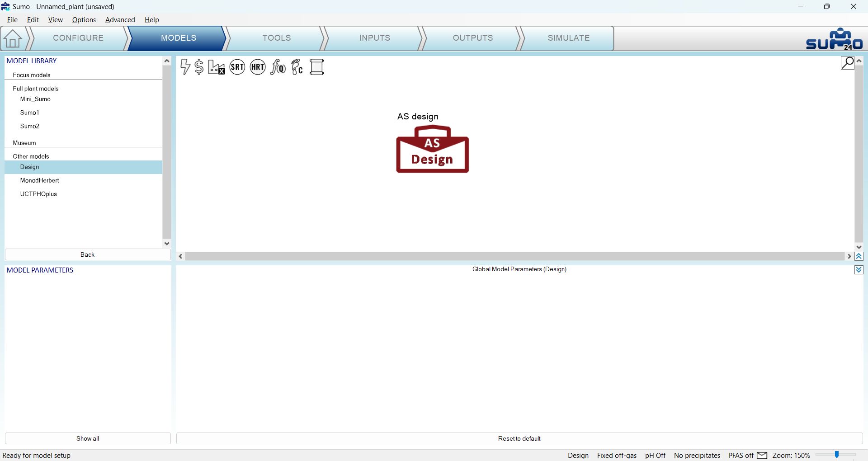Click the Focus models category

(32, 75)
